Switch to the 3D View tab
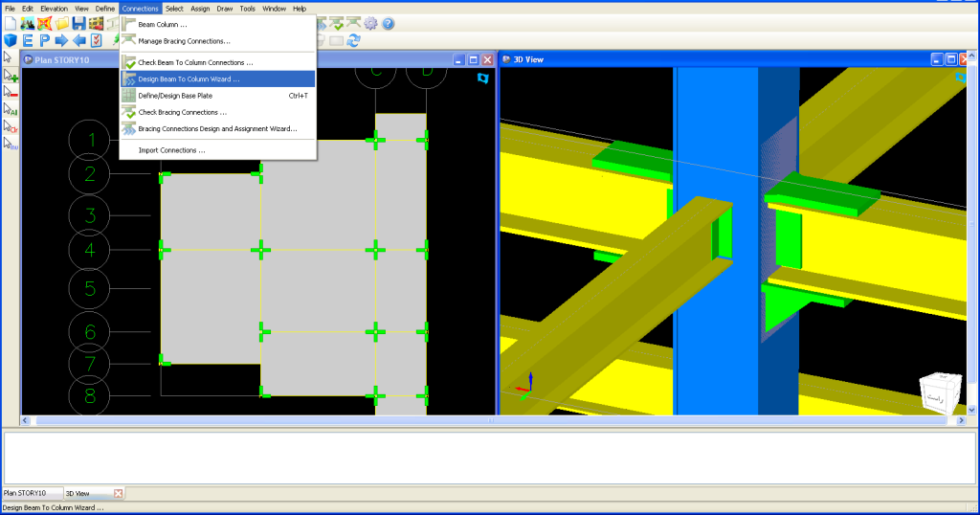The width and height of the screenshot is (980, 515). [77, 493]
